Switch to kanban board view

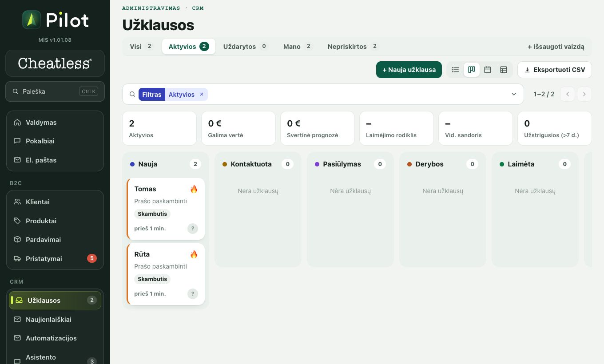click(x=472, y=70)
